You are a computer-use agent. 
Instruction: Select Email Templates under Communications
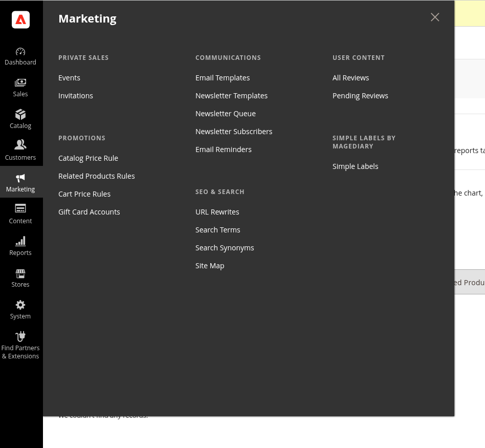point(223,78)
